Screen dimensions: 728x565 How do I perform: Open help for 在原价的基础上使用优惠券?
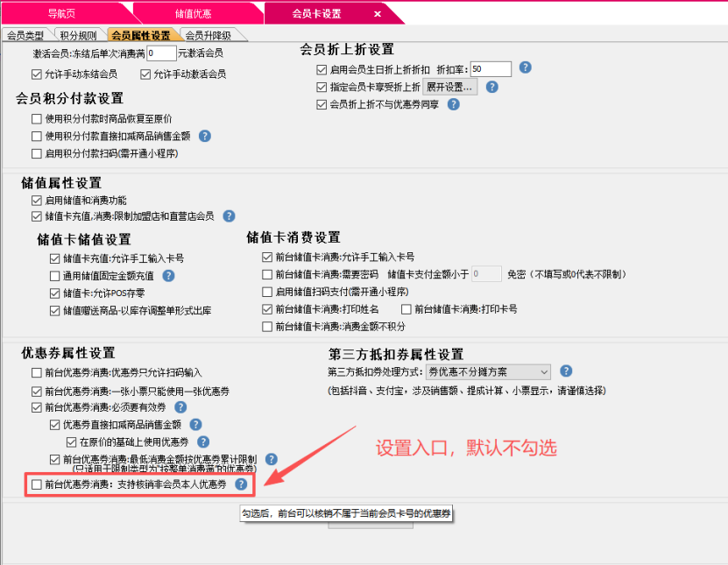(x=203, y=442)
